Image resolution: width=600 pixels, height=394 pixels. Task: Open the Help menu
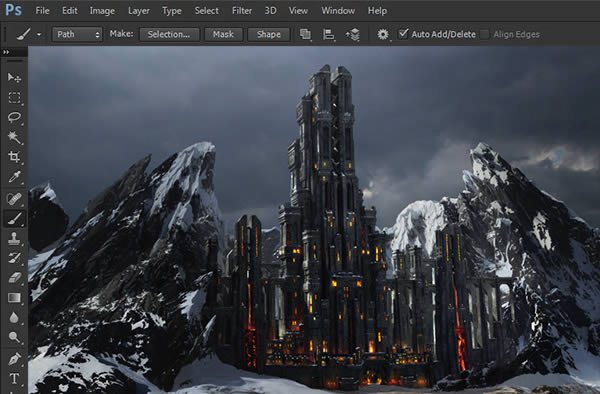[x=377, y=11]
